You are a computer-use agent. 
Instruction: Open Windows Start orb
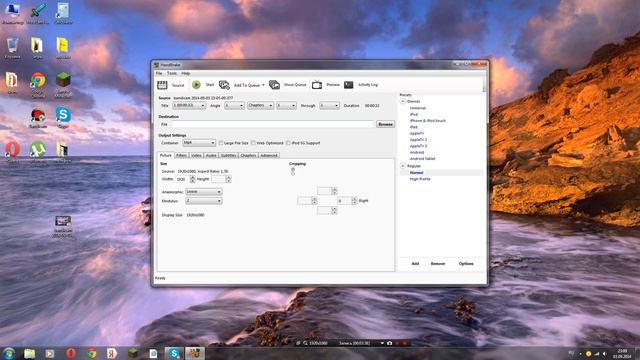pyautogui.click(x=9, y=353)
